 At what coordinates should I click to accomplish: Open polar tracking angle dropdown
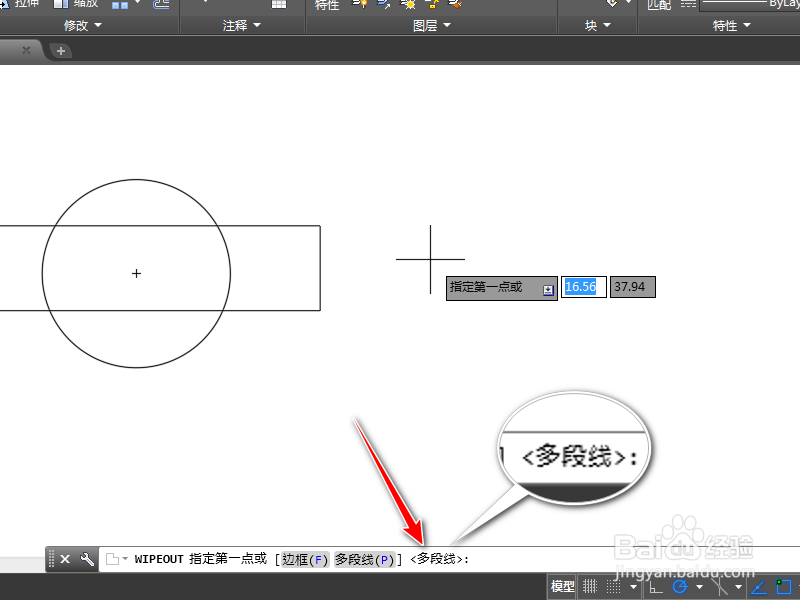coord(699,587)
